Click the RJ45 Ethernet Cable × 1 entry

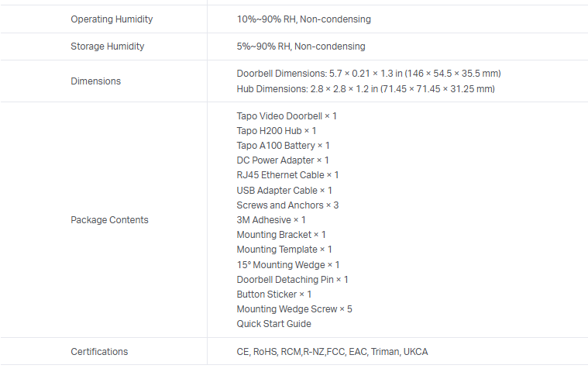(287, 175)
